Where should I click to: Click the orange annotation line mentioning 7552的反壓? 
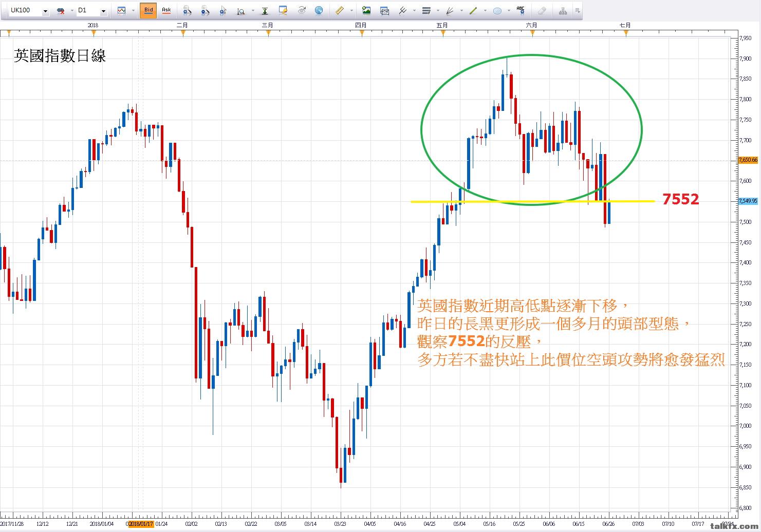pos(480,341)
